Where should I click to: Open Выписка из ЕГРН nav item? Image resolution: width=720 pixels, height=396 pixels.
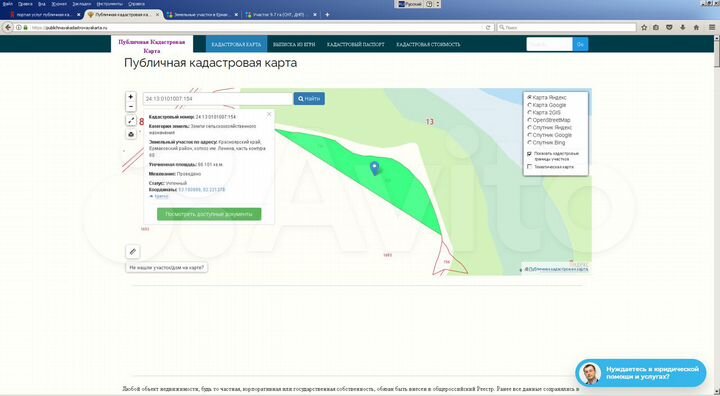[294, 45]
